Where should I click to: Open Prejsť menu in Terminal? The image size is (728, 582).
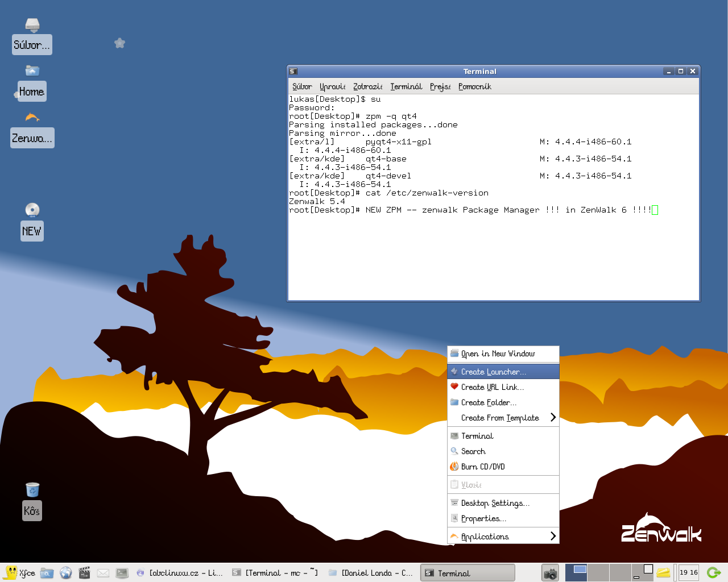[x=440, y=86]
